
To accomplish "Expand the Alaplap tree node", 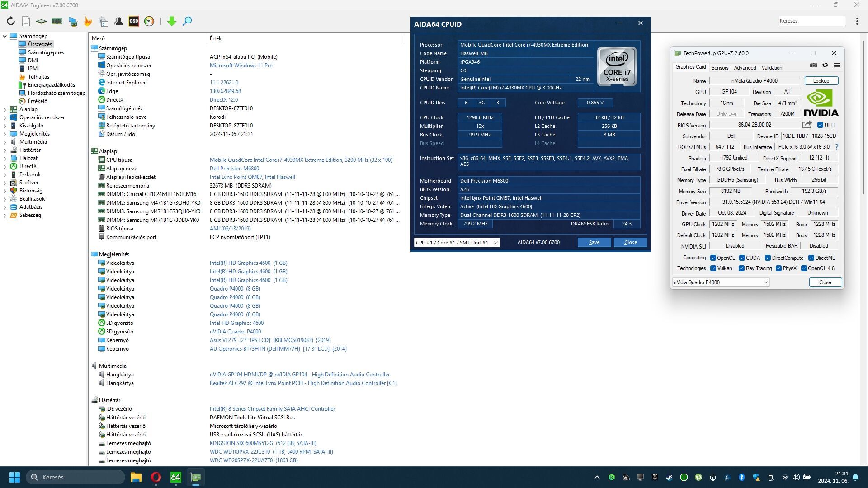I will tap(5, 109).
